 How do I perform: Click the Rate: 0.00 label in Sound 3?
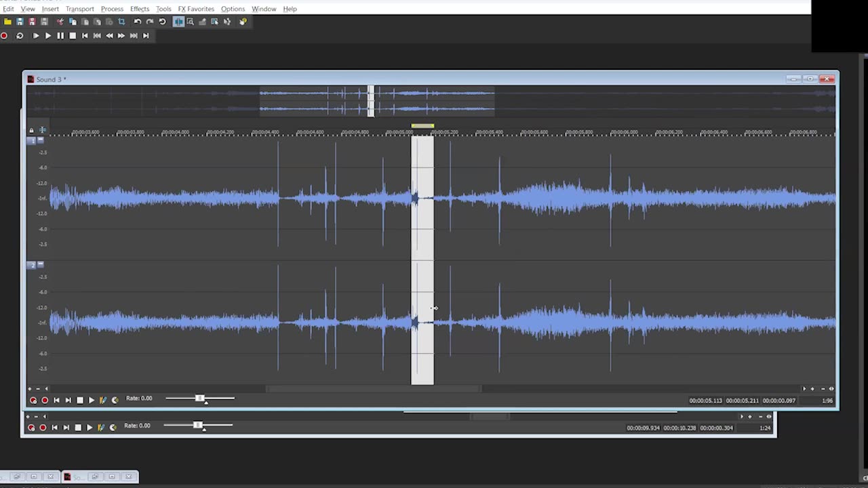tap(139, 399)
